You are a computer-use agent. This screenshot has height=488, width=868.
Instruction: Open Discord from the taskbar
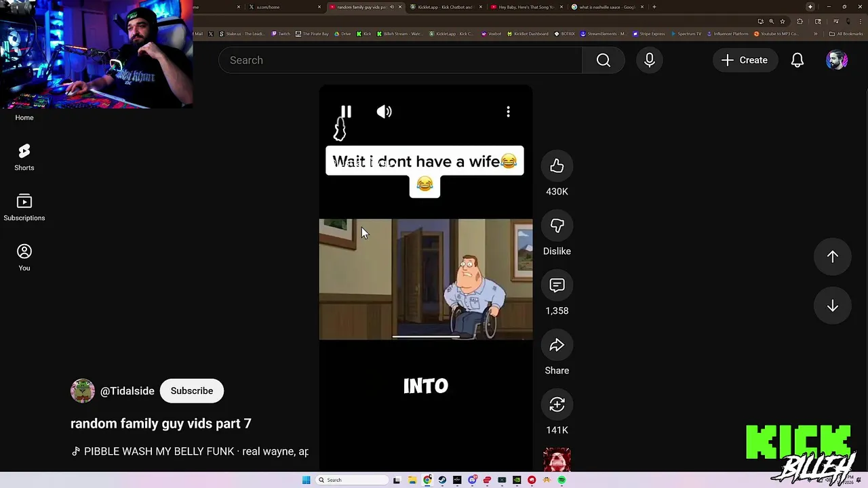coord(472,480)
